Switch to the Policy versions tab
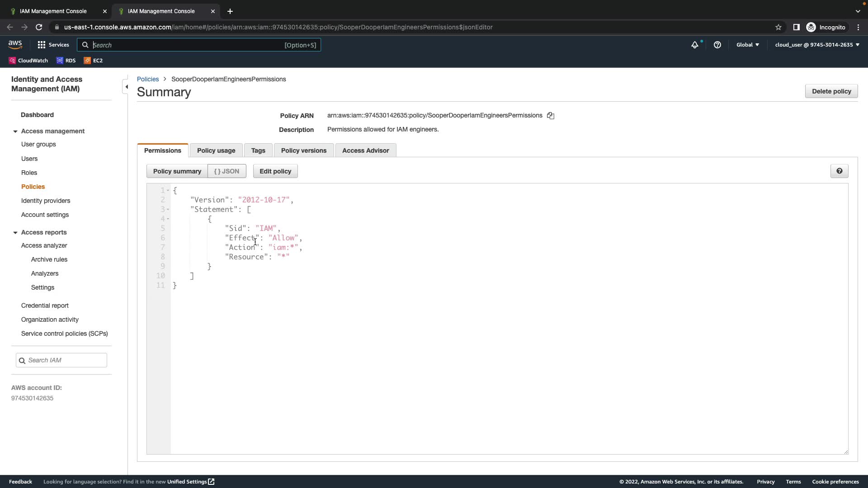This screenshot has width=868, height=488. pyautogui.click(x=303, y=150)
